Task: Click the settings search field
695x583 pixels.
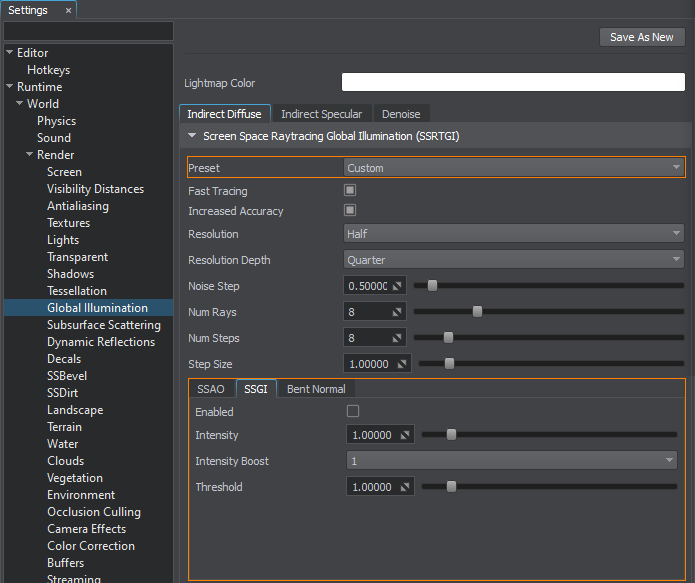Action: point(88,32)
